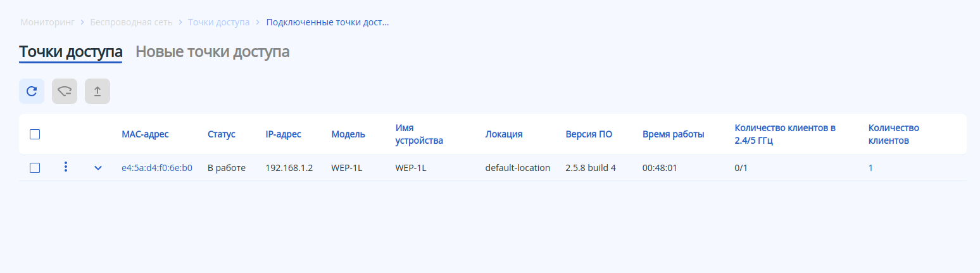This screenshot has width=980, height=273.
Task: Click the upload firmware arrow icon
Action: (97, 91)
